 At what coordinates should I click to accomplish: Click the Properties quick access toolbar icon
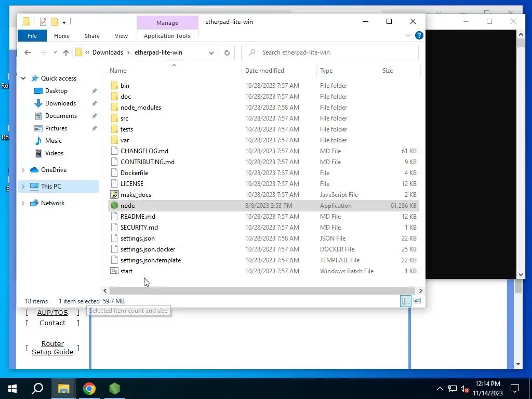click(43, 22)
